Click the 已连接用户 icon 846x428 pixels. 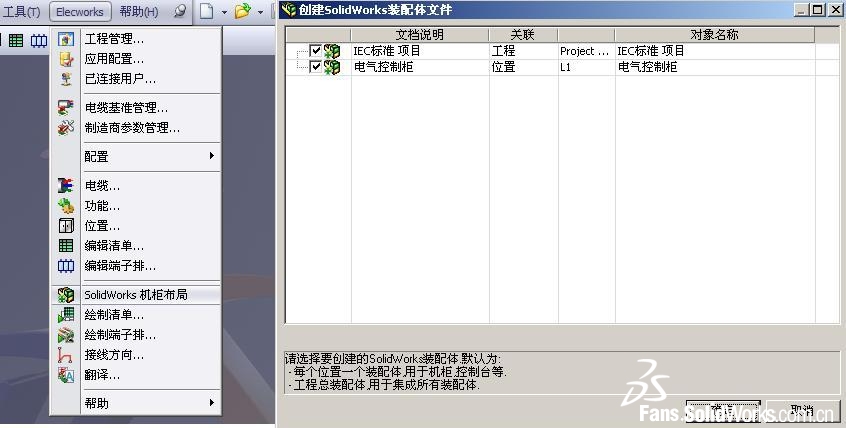66,79
